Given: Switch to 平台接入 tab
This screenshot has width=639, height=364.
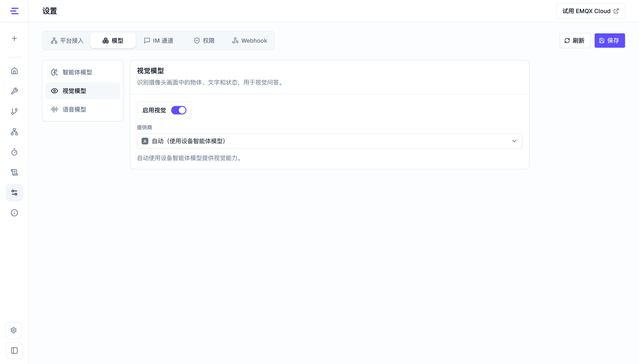Looking at the screenshot, I should coord(67,41).
